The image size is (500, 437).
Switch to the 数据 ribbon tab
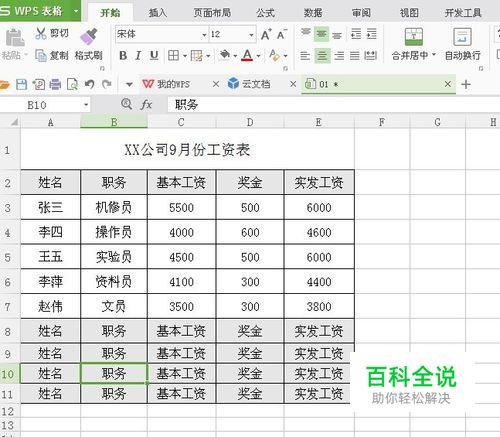pos(313,13)
